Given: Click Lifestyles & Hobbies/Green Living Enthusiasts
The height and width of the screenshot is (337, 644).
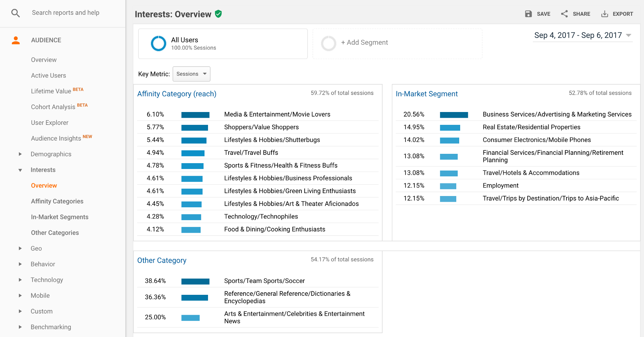Looking at the screenshot, I should pyautogui.click(x=290, y=191).
